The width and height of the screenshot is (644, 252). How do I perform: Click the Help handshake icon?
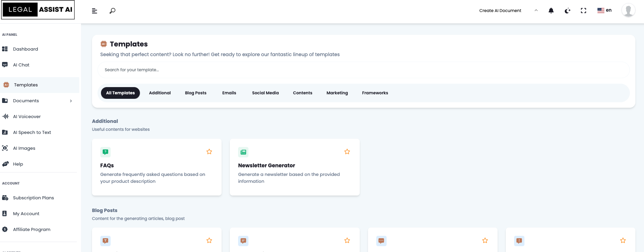coord(5,164)
